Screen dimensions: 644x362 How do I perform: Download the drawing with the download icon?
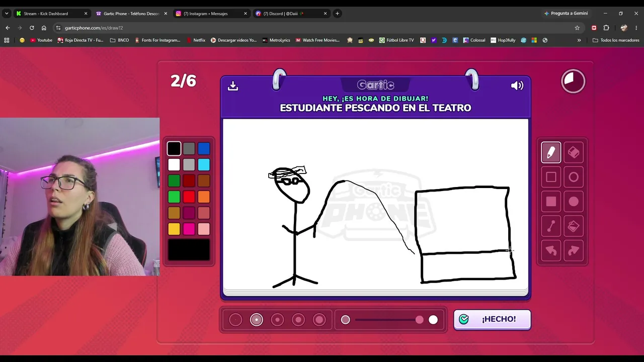pos(232,86)
